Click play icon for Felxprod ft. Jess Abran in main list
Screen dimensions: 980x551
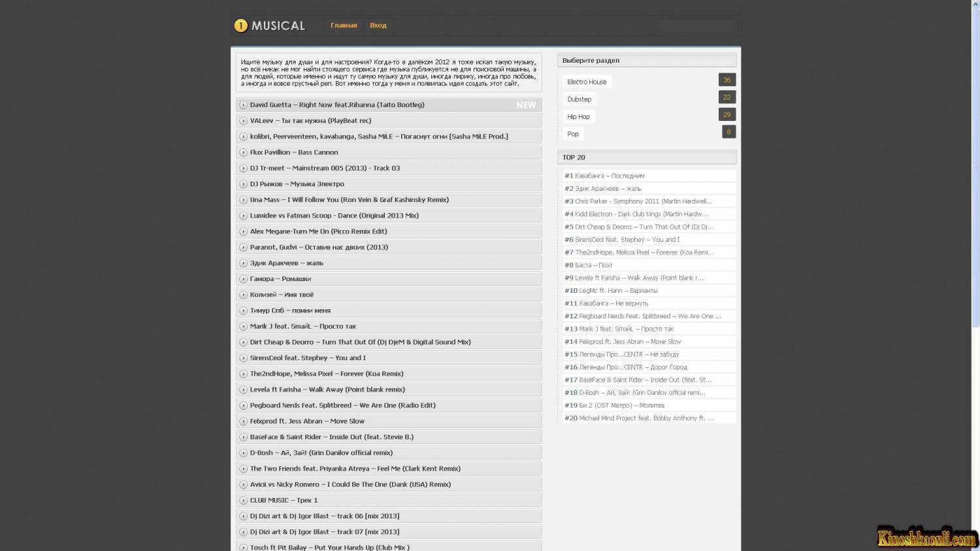pos(243,422)
